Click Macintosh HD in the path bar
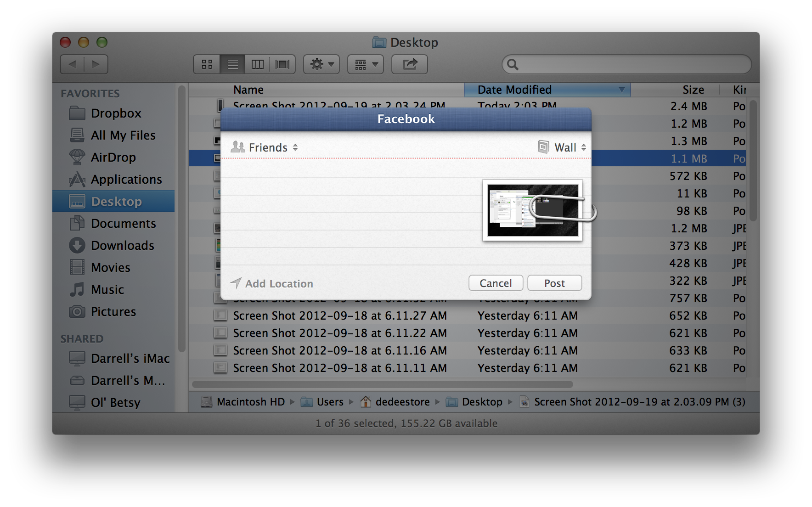This screenshot has height=507, width=812. tap(243, 402)
